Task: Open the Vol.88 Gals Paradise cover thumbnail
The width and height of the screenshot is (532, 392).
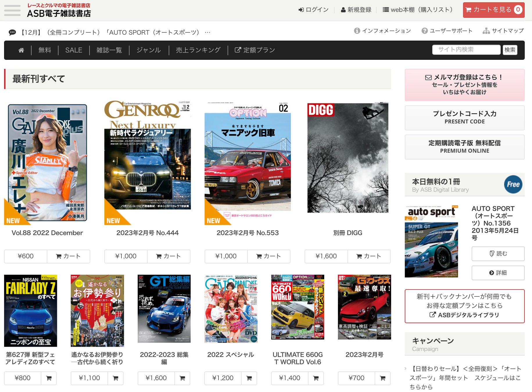Action: pyautogui.click(x=47, y=163)
